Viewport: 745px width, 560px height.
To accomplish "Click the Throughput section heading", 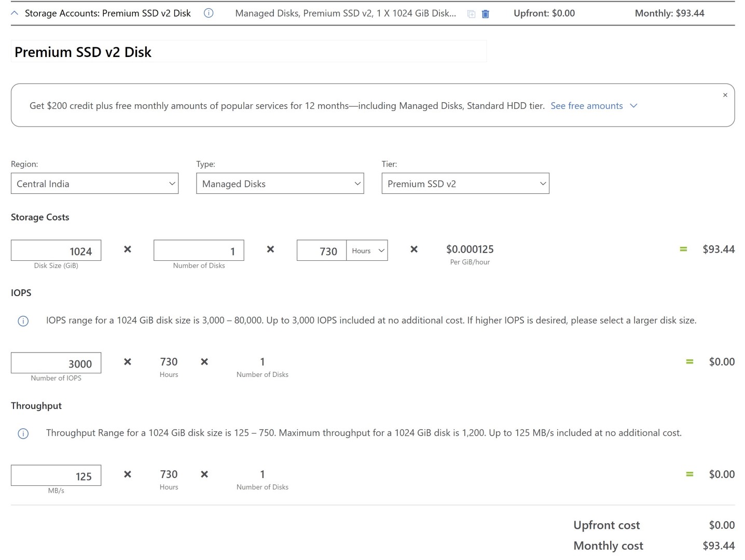I will pos(36,405).
